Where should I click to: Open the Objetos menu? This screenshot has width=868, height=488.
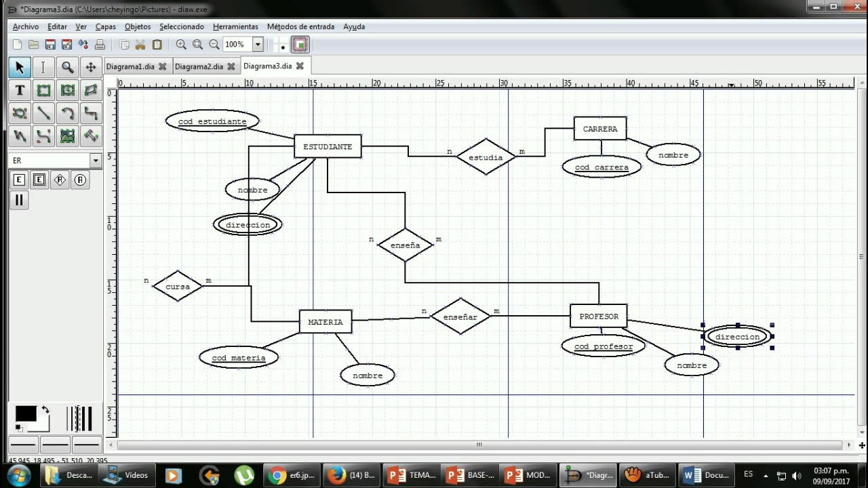(x=138, y=26)
